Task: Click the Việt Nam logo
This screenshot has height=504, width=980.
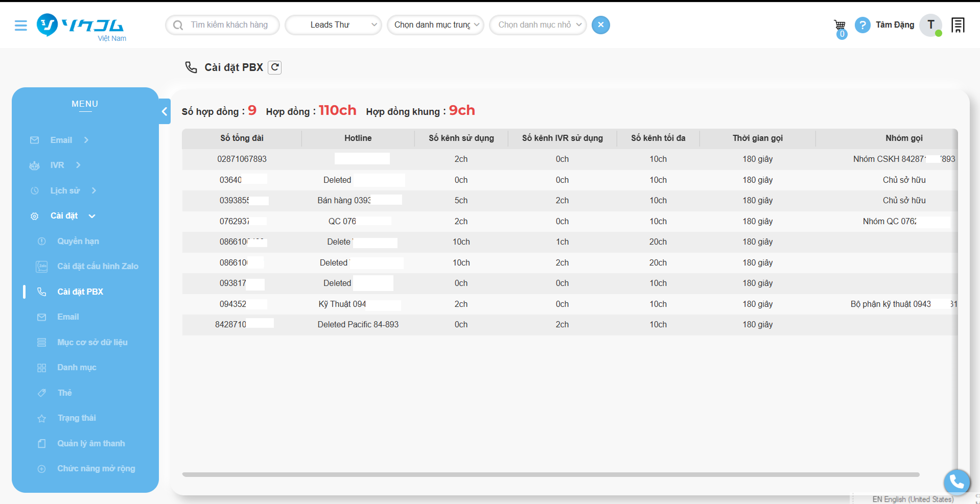Action: click(x=81, y=28)
